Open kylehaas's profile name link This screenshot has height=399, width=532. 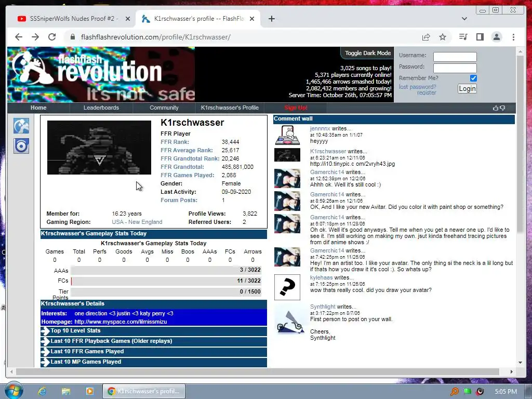[x=321, y=277]
